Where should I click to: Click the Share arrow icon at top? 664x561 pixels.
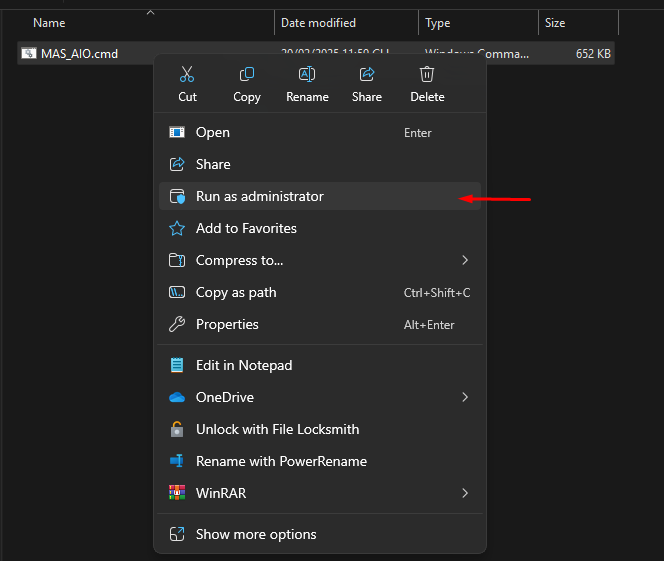(367, 75)
